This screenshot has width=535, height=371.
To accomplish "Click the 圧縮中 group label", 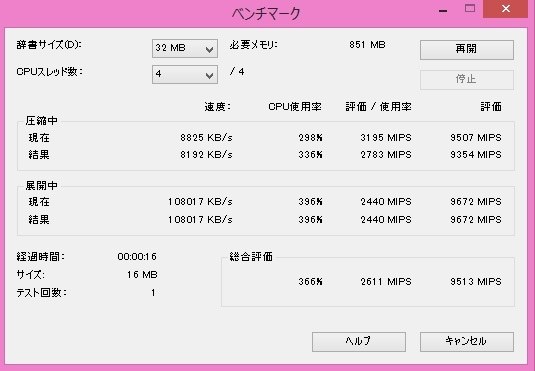I will [x=42, y=120].
